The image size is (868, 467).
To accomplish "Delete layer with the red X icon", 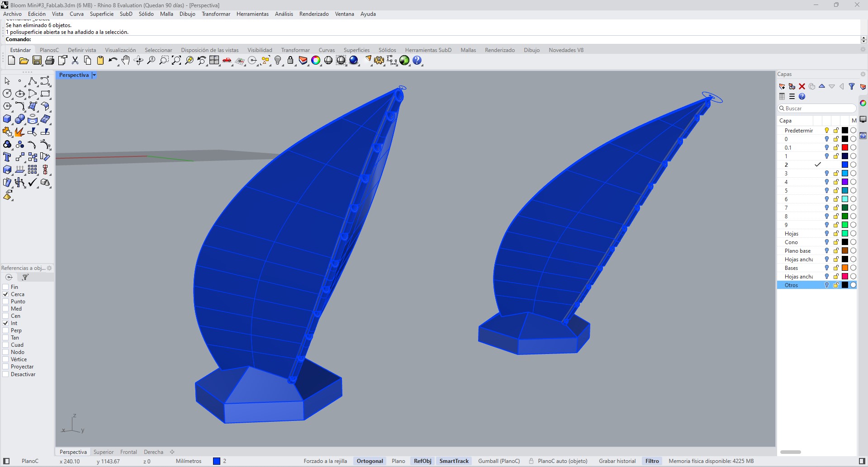I will click(x=802, y=86).
